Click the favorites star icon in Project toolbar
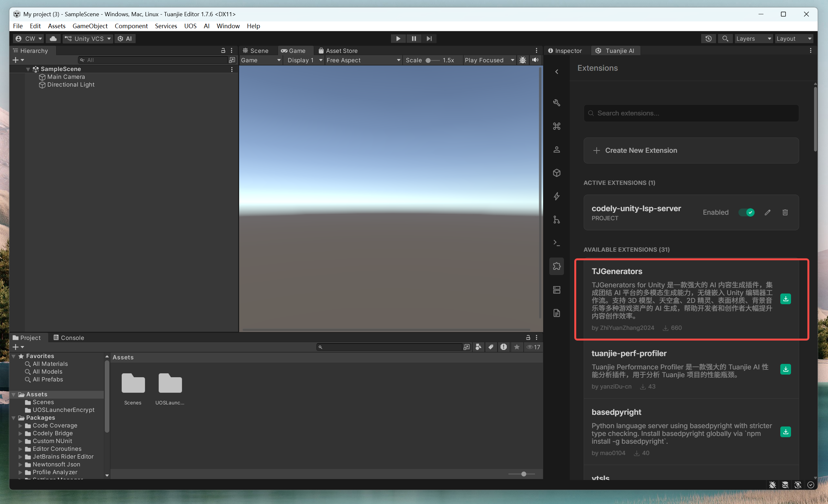Viewport: 828px width, 504px height. click(517, 347)
